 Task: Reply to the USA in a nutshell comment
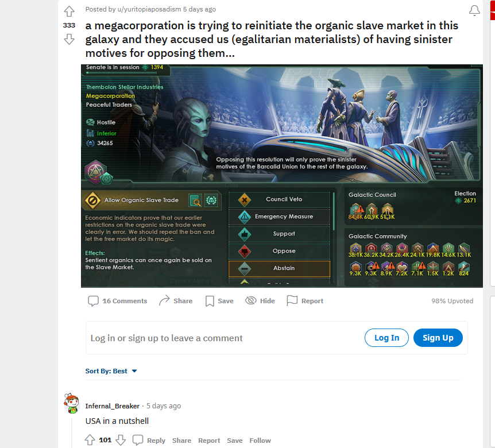click(x=149, y=440)
